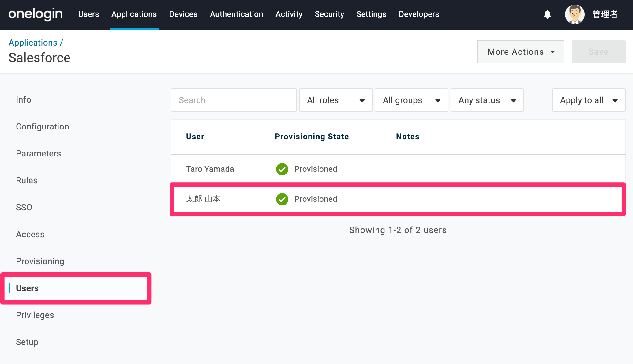Select the Configuration sidebar tab
The height and width of the screenshot is (364, 633).
[x=43, y=126]
